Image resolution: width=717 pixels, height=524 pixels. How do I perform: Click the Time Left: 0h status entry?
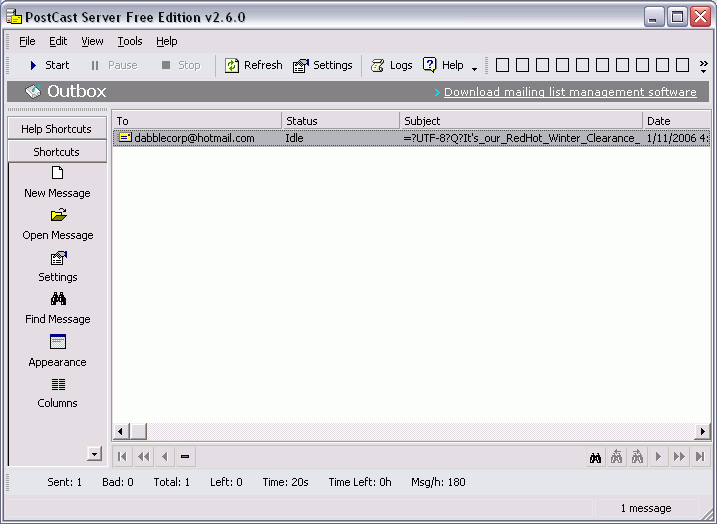point(360,482)
